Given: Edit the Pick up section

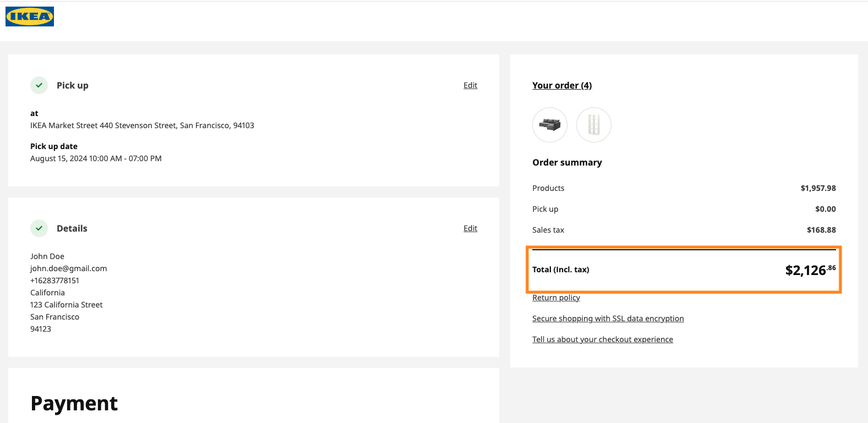Looking at the screenshot, I should 470,85.
